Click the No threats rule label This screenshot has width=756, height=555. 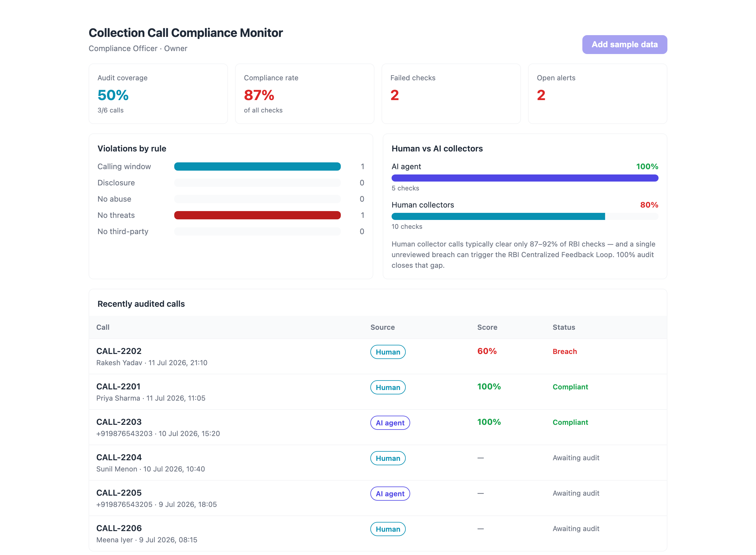coord(116,215)
